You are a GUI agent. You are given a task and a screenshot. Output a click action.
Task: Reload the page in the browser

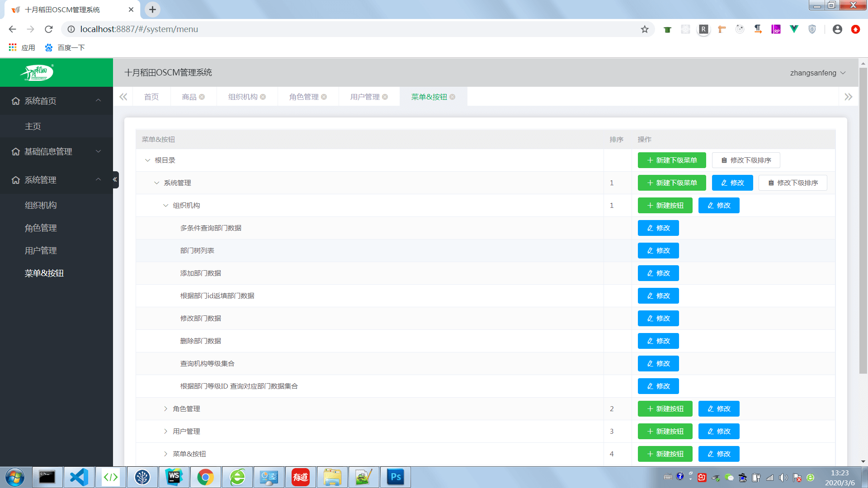pos(49,29)
